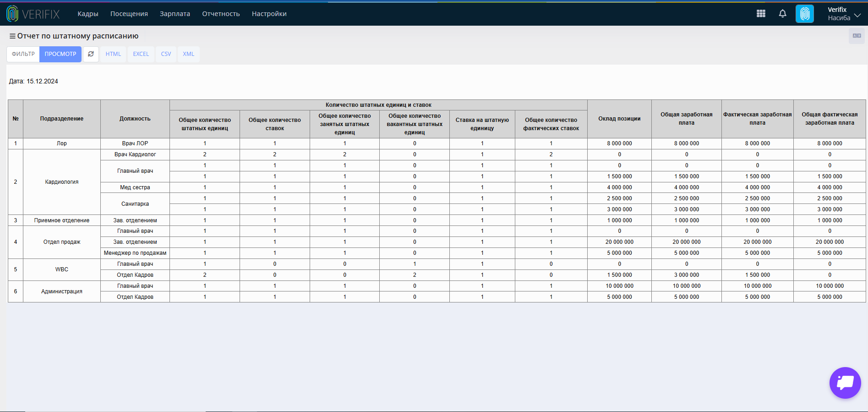Open the hamburger menu beside report title

click(x=12, y=36)
